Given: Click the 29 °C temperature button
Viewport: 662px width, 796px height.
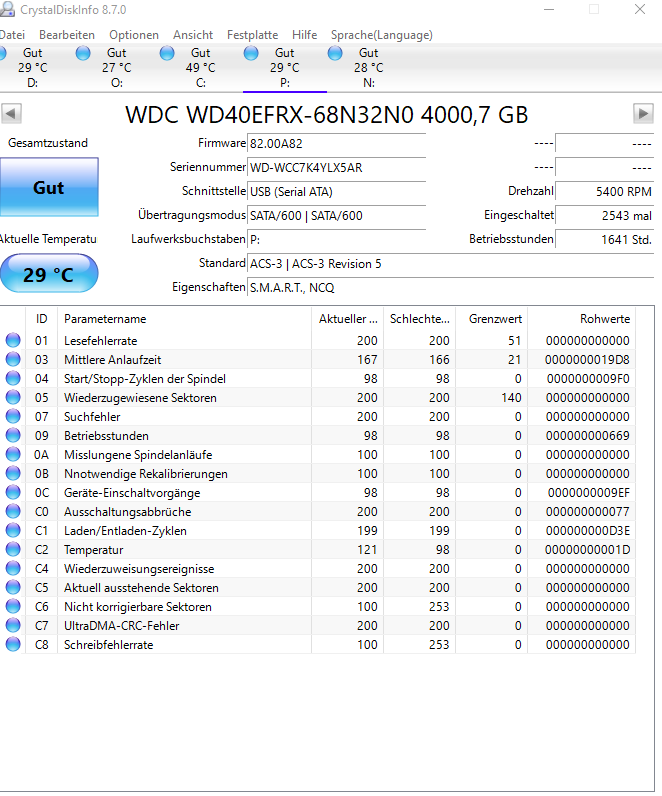Looking at the screenshot, I should pos(49,274).
